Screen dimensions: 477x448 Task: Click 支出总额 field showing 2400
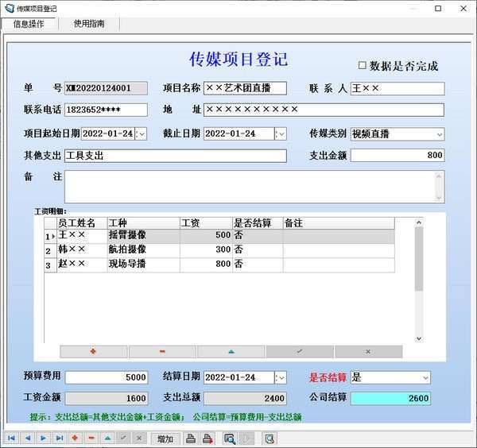click(x=245, y=399)
